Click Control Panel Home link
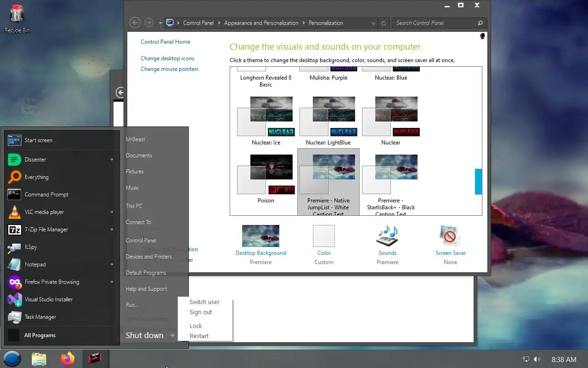Viewport: 588px width, 368px height. [x=165, y=42]
